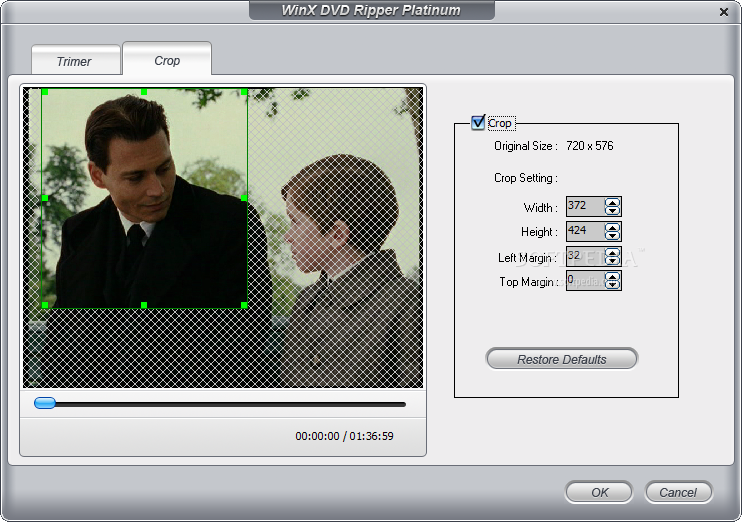Image resolution: width=742 pixels, height=522 pixels.
Task: Click the Width value field
Action: click(585, 206)
